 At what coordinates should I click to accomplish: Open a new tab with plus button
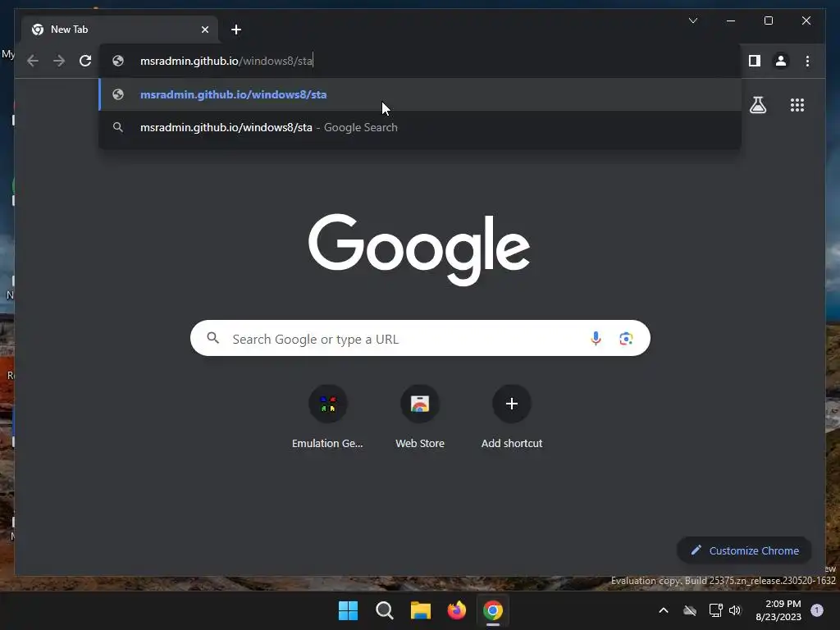[x=235, y=30]
